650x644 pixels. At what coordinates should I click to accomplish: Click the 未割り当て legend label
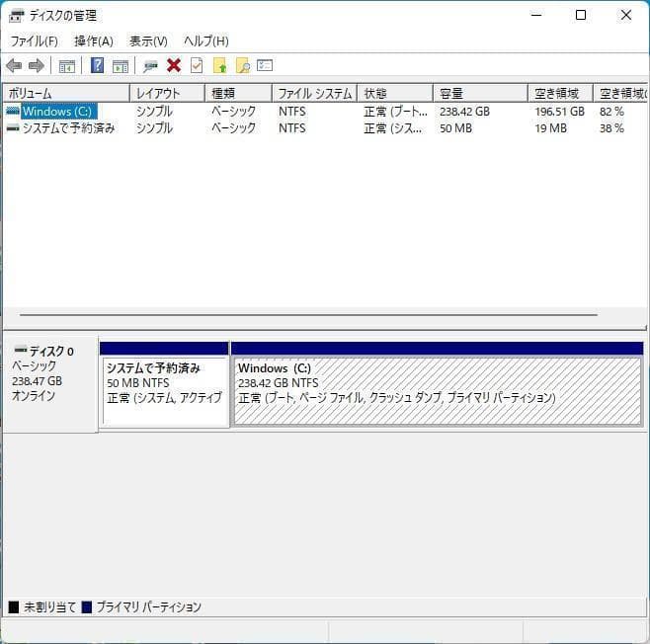pyautogui.click(x=49, y=607)
